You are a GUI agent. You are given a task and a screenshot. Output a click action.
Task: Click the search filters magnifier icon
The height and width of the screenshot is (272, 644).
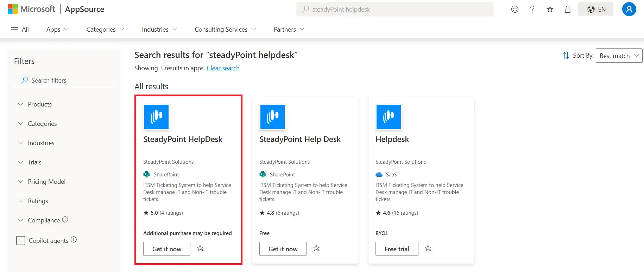pos(25,80)
